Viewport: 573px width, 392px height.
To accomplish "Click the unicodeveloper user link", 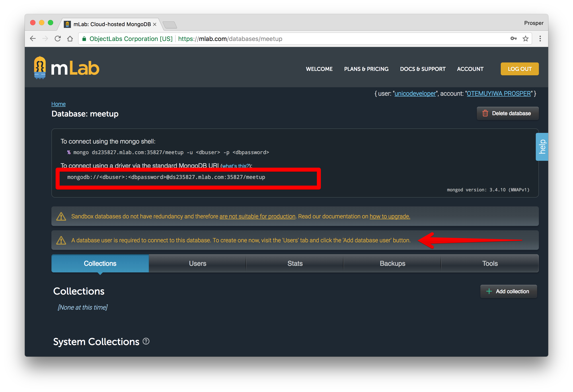I will tap(415, 94).
